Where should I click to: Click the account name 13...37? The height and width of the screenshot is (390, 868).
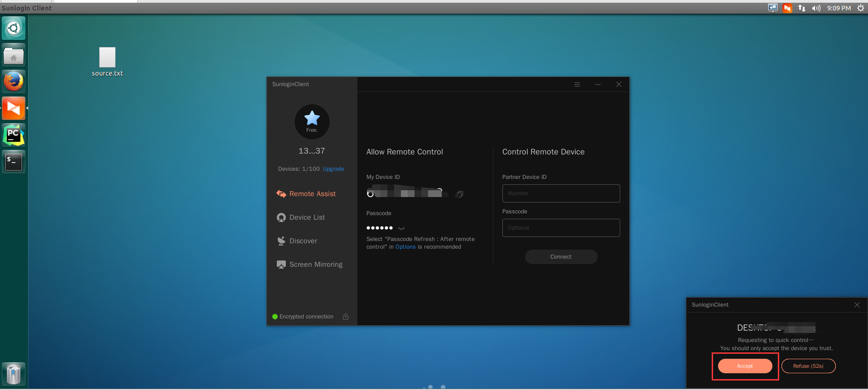(312, 151)
